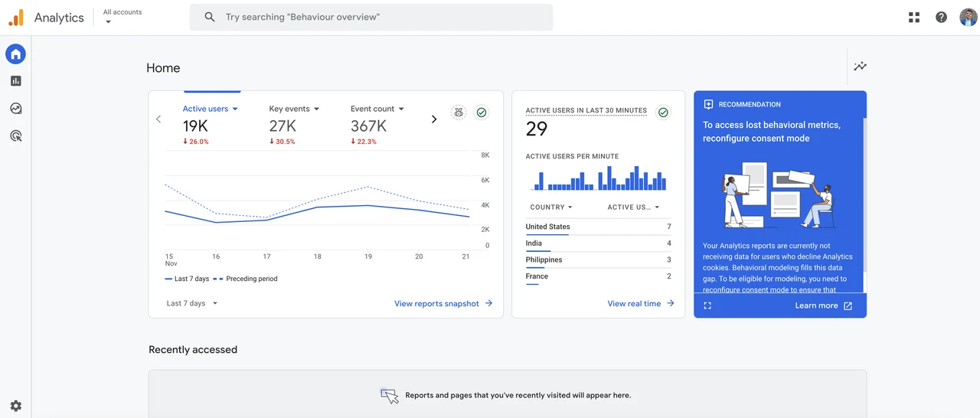Open the ACTIVE US... metric dropdown
Screen dimensions: 980x418
pos(633,207)
